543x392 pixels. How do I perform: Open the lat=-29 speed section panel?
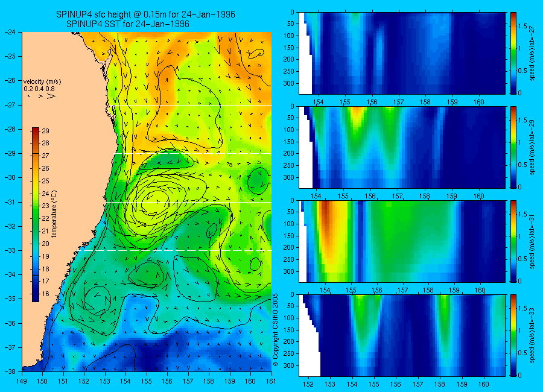click(x=402, y=147)
